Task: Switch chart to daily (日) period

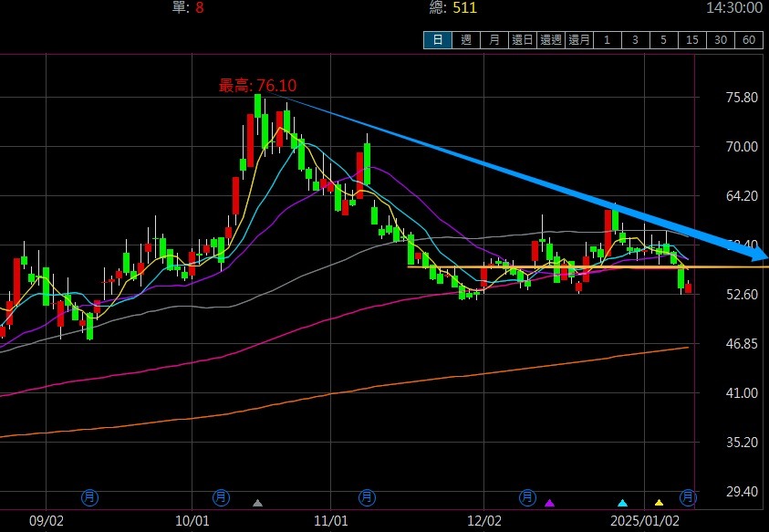Action: pyautogui.click(x=438, y=39)
